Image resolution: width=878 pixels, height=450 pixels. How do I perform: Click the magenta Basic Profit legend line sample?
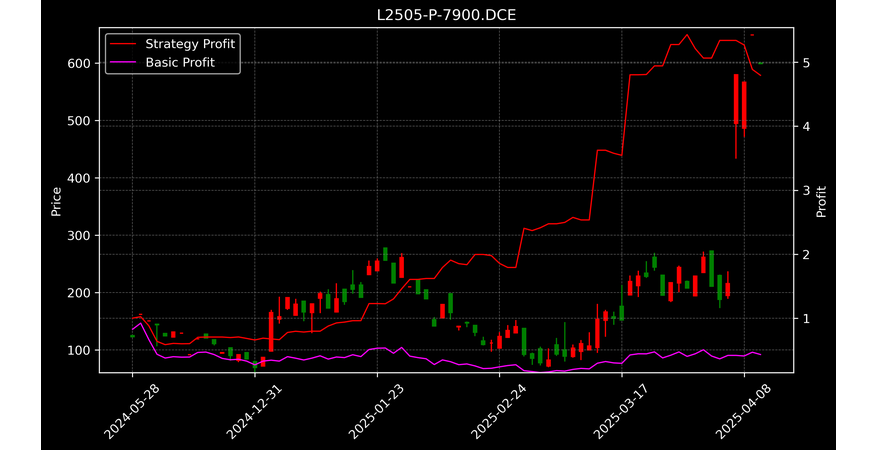(123, 63)
